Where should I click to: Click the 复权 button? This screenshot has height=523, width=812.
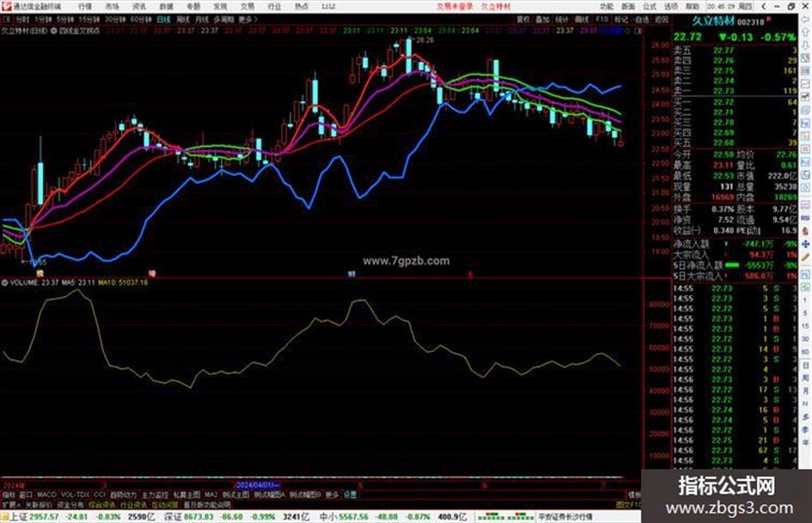pyautogui.click(x=523, y=19)
